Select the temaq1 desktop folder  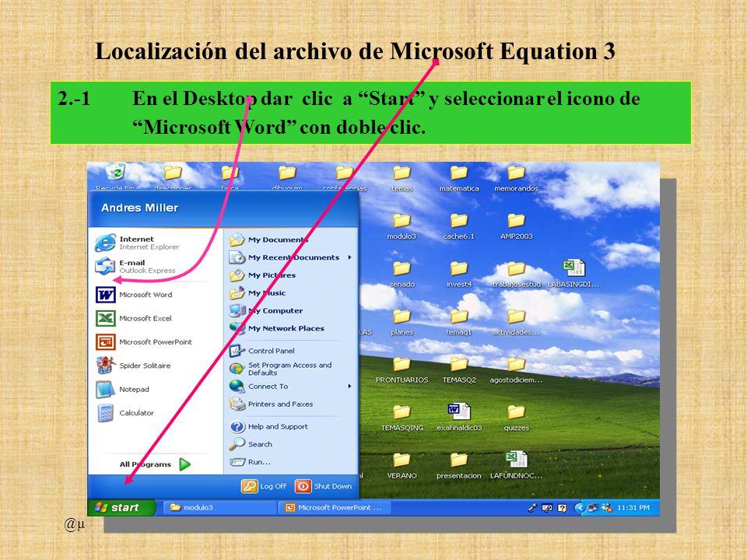click(x=459, y=322)
